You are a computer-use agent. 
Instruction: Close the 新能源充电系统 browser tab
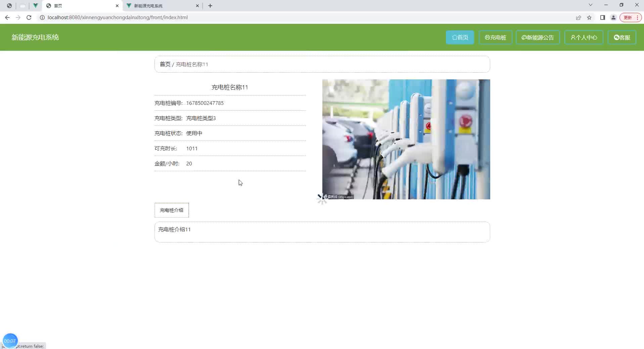tap(197, 6)
